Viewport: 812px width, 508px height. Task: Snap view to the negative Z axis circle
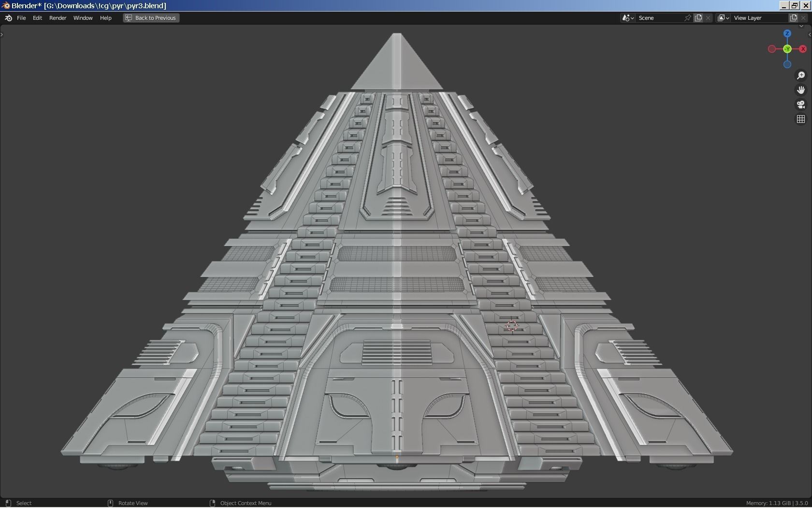click(787, 64)
